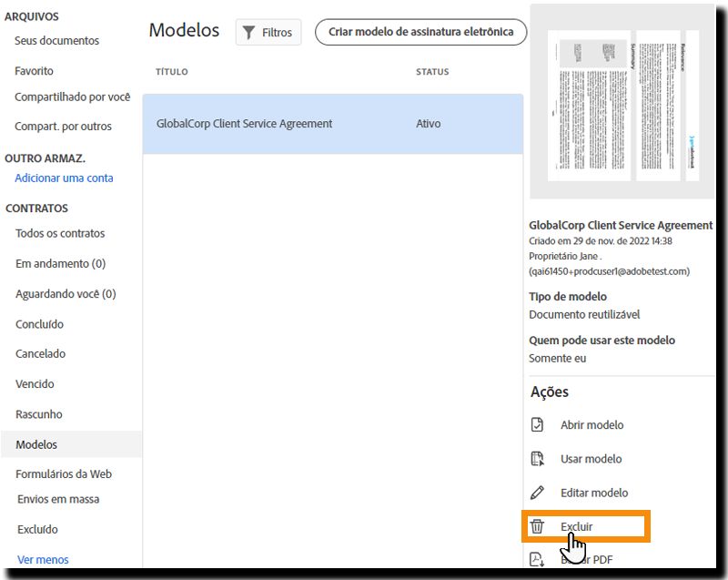Screen dimensions: 728x580
Task: Click the Abrir modelo document icon
Action: tap(537, 425)
